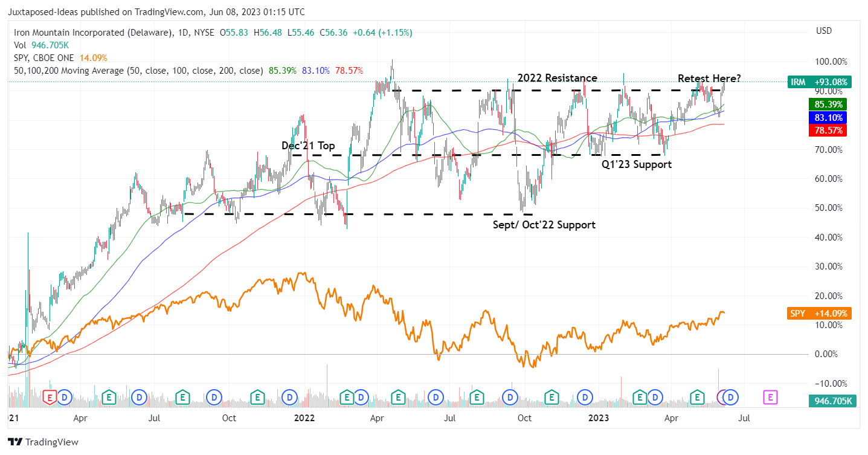Screen dimensions: 868x455
Task: Select the 946.705K volume axis label
Action: point(834,401)
